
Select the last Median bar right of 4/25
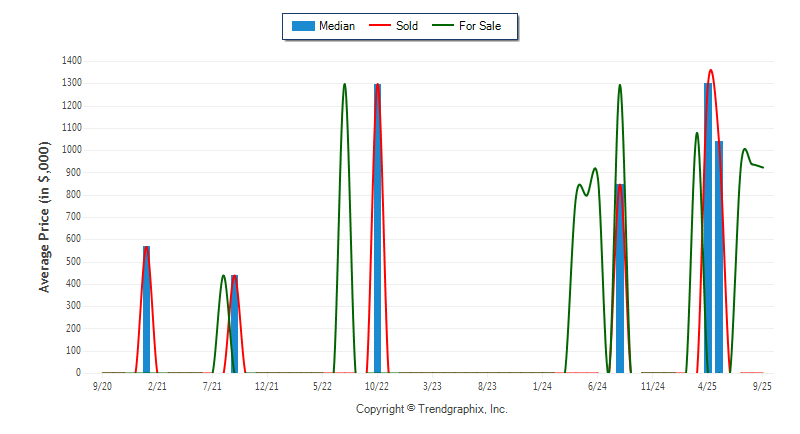(x=719, y=258)
